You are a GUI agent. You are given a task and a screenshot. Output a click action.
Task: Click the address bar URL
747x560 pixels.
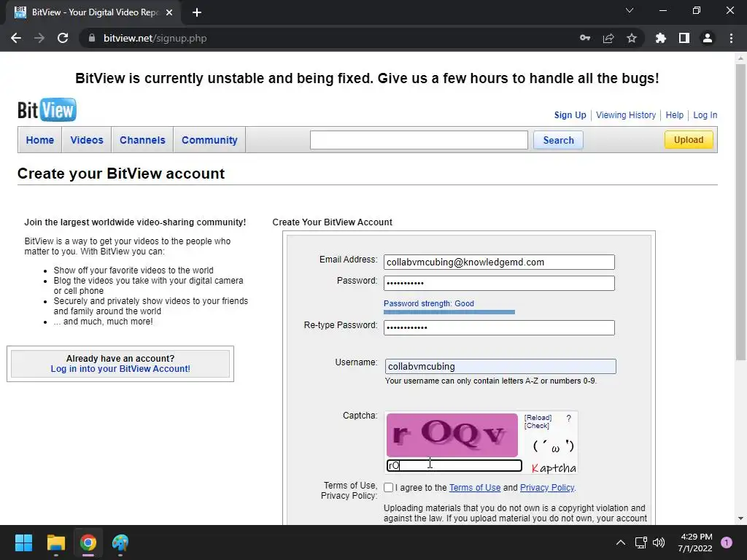(x=155, y=38)
